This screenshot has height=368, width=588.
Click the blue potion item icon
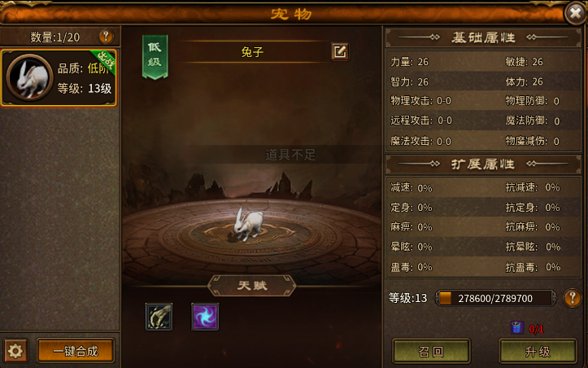pyautogui.click(x=516, y=328)
